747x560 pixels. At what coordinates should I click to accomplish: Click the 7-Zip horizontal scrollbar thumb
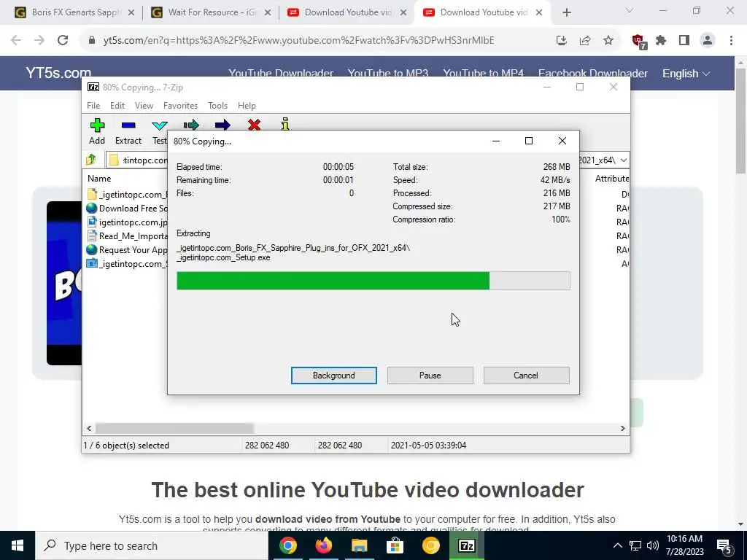pyautogui.click(x=174, y=428)
